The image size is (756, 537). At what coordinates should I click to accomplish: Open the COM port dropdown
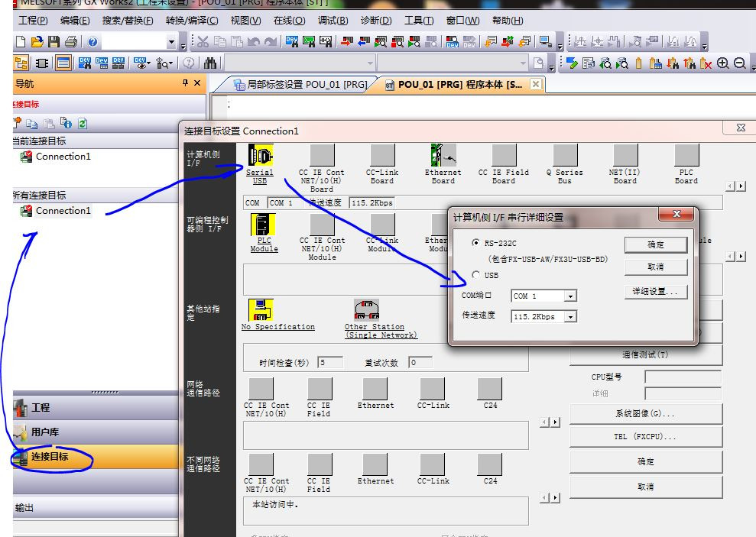coord(570,296)
